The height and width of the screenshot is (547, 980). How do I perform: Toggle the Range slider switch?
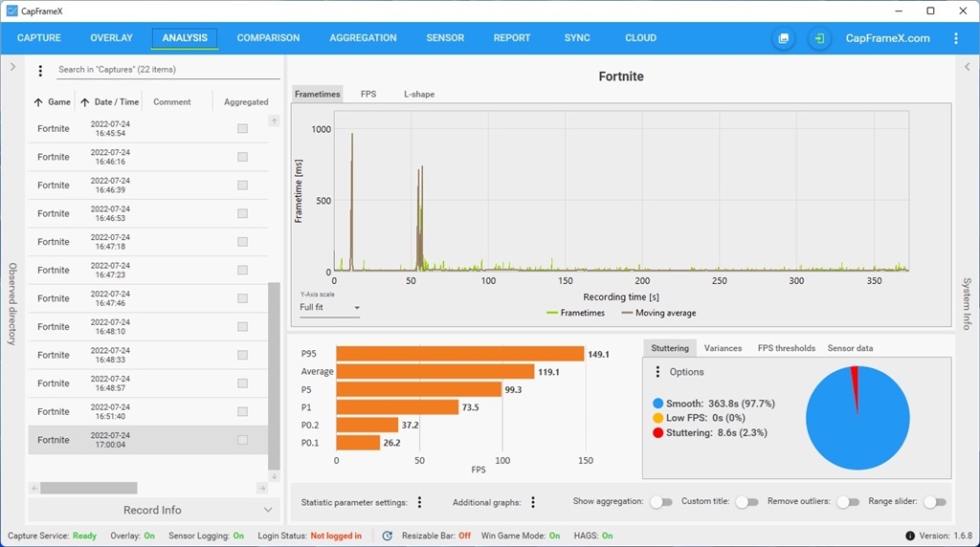point(934,502)
